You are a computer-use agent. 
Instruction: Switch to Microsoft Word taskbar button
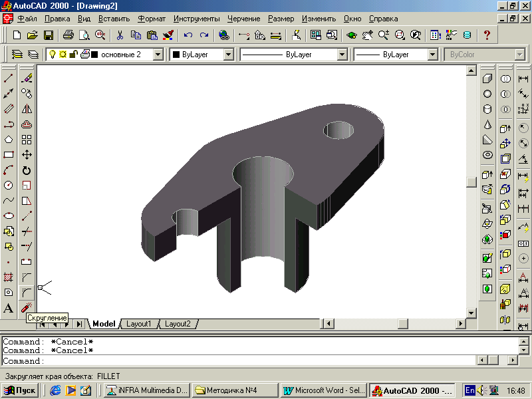point(324,390)
